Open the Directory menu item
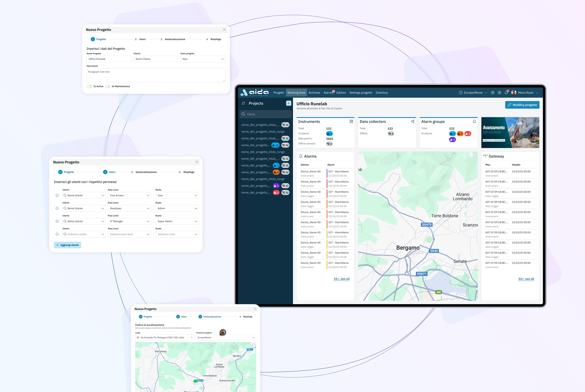585x392 pixels. coord(382,93)
